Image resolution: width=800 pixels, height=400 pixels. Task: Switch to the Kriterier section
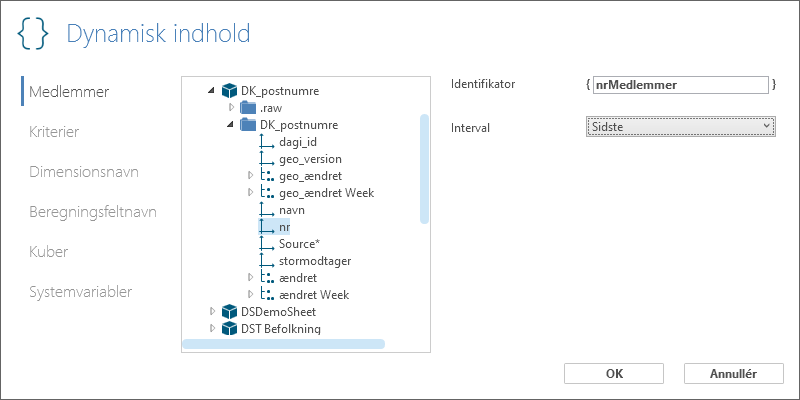[54, 132]
